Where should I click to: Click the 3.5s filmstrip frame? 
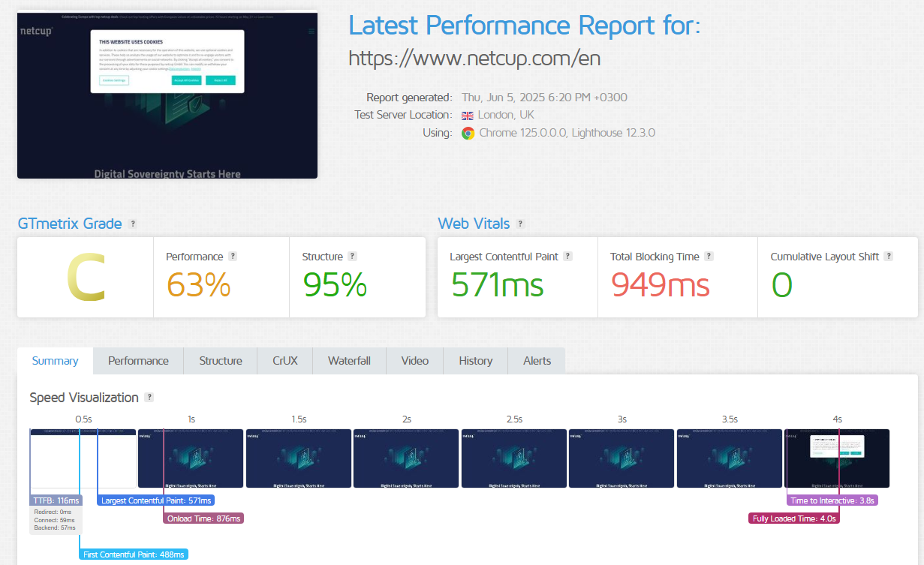click(730, 458)
